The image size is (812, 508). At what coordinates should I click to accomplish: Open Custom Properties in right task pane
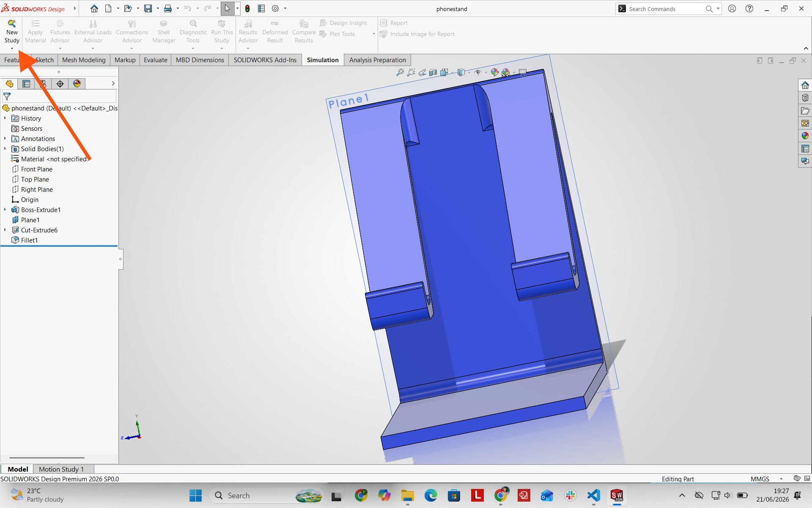pos(805,149)
